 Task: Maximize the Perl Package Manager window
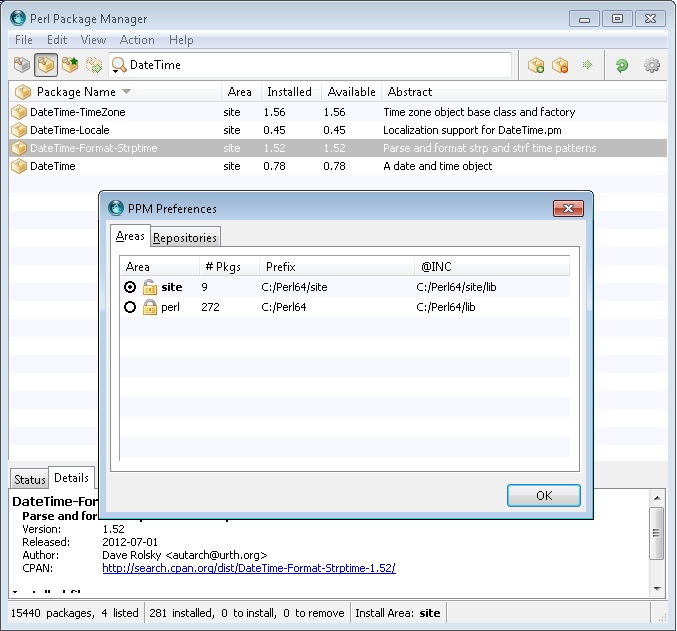point(617,19)
